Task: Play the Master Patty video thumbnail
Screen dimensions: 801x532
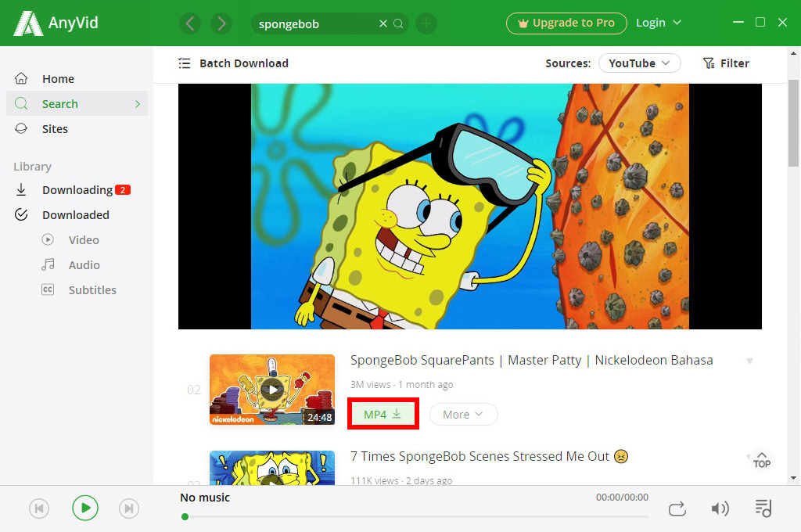Action: [x=272, y=390]
